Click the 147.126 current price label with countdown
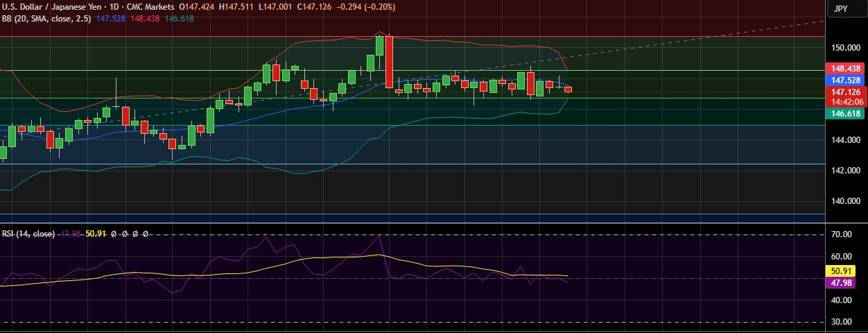Image resolution: width=868 pixels, height=333 pixels. pos(846,96)
